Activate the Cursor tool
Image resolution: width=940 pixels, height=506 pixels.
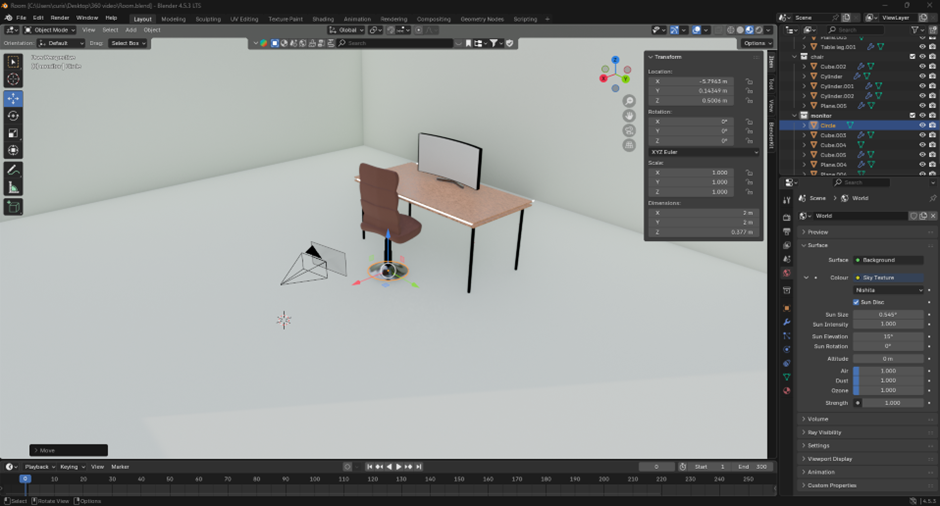coord(13,79)
